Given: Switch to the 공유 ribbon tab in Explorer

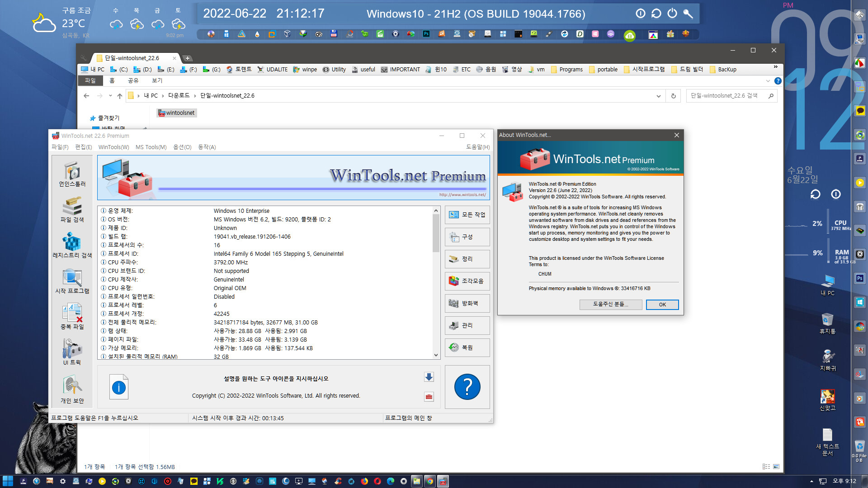Looking at the screenshot, I should pyautogui.click(x=133, y=80).
